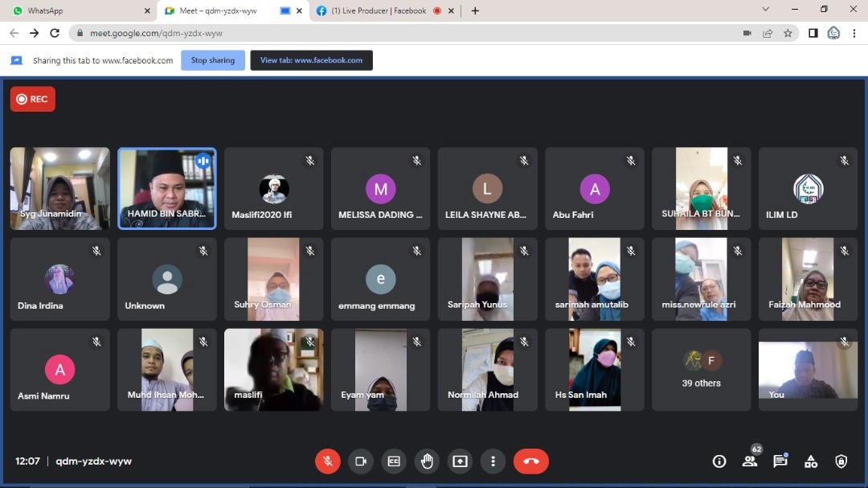This screenshot has height=488, width=868.
Task: Select Normilah Ahmad video tile
Action: (487, 370)
